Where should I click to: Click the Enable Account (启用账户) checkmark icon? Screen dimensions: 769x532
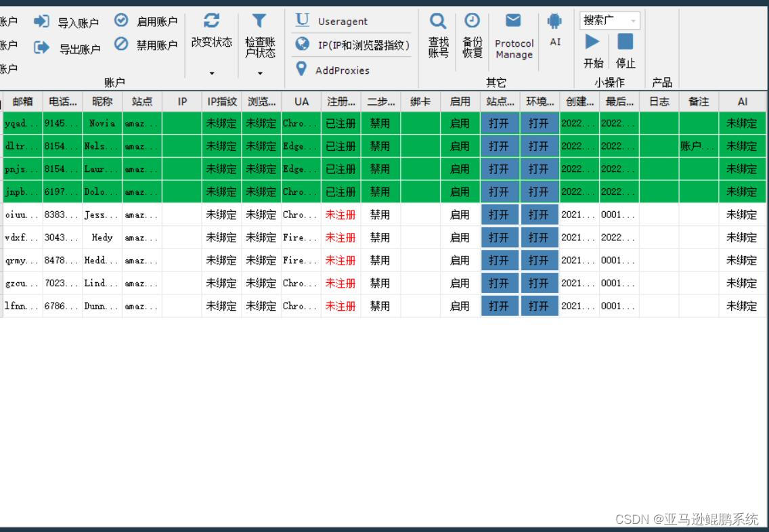(121, 20)
